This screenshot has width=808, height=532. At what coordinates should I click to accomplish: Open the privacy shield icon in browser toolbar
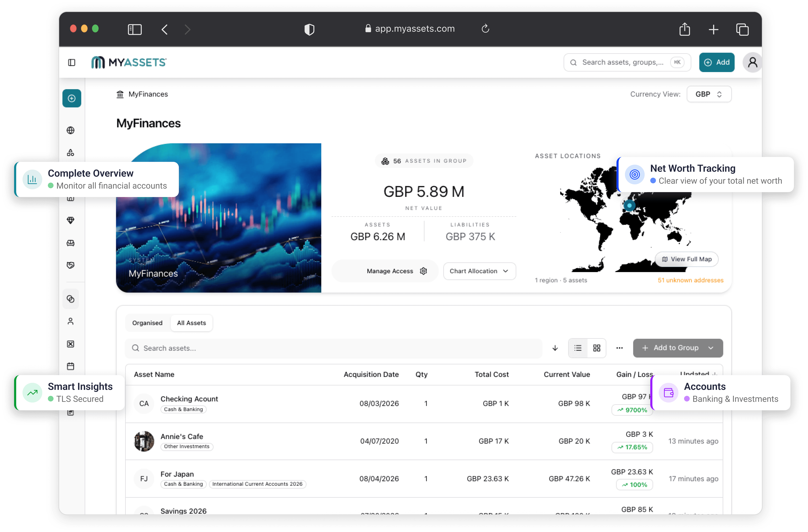click(309, 30)
